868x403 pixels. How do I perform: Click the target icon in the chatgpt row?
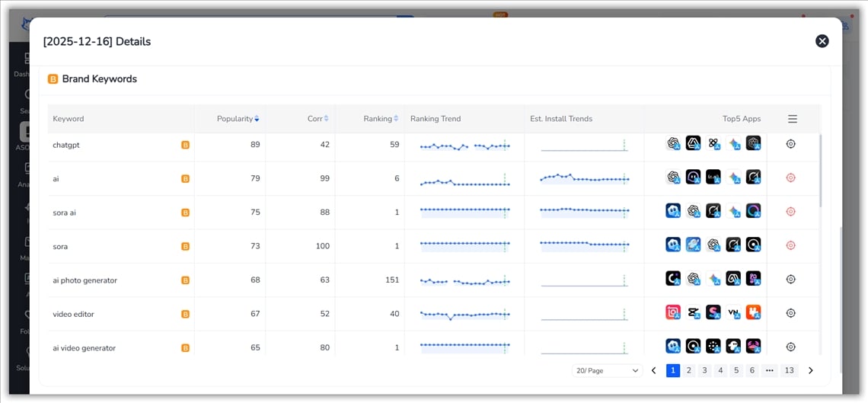tap(790, 144)
